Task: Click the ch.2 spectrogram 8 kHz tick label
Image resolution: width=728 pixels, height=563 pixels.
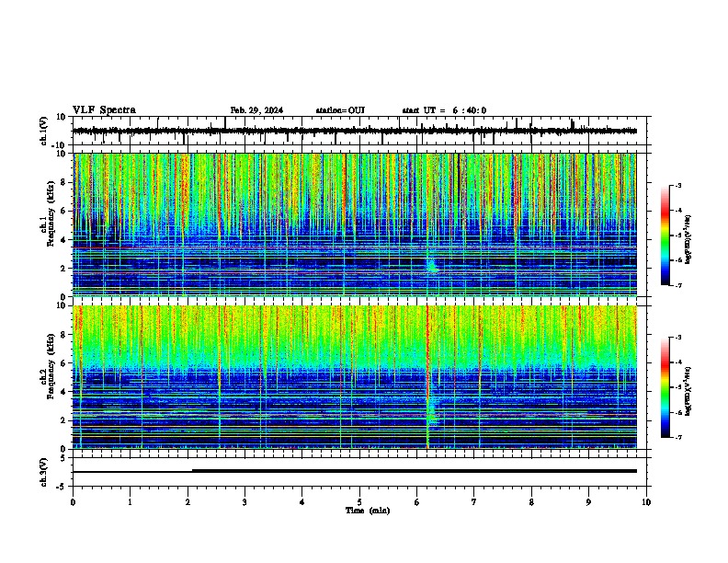Action: [64, 335]
